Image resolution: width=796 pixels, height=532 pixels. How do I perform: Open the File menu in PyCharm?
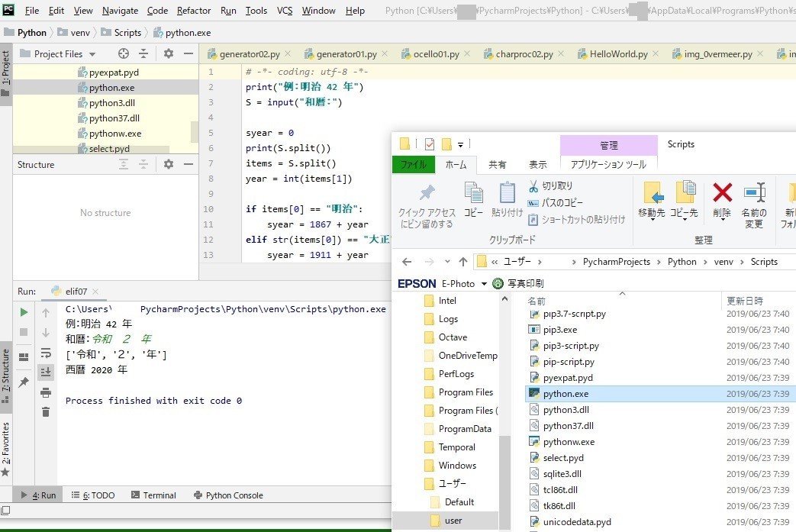click(x=32, y=10)
